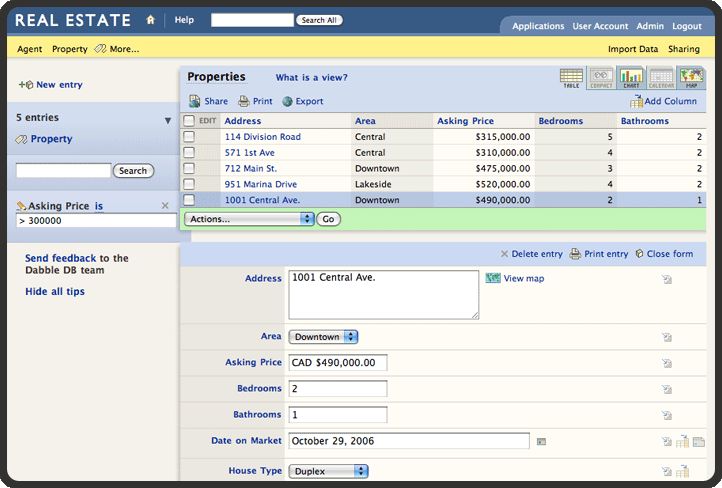Click the View map link

[523, 279]
